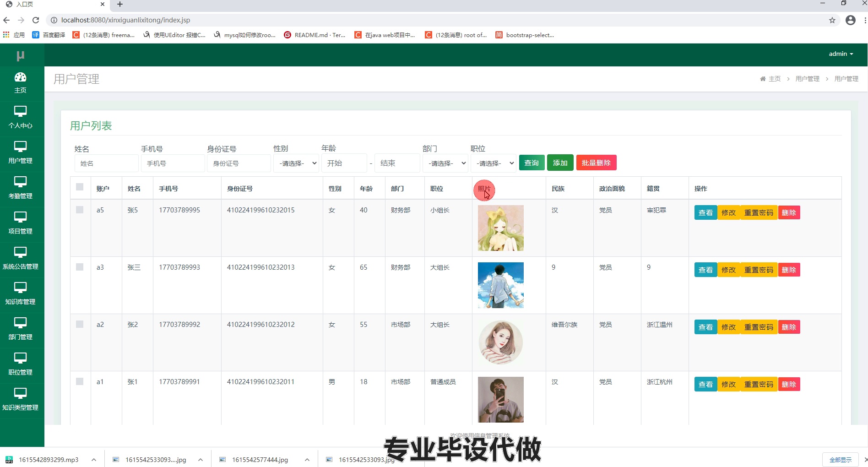Screen dimensions: 868x467
Task: Click the 查询 search button
Action: 531,163
